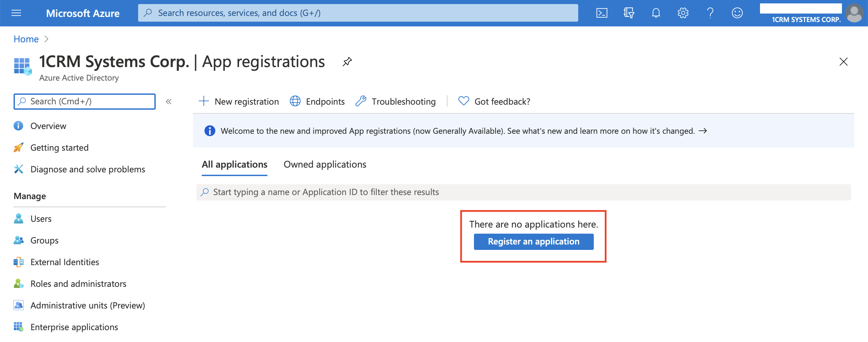Click Got feedback? heart button
Image resolution: width=868 pixels, height=342 pixels.
494,102
